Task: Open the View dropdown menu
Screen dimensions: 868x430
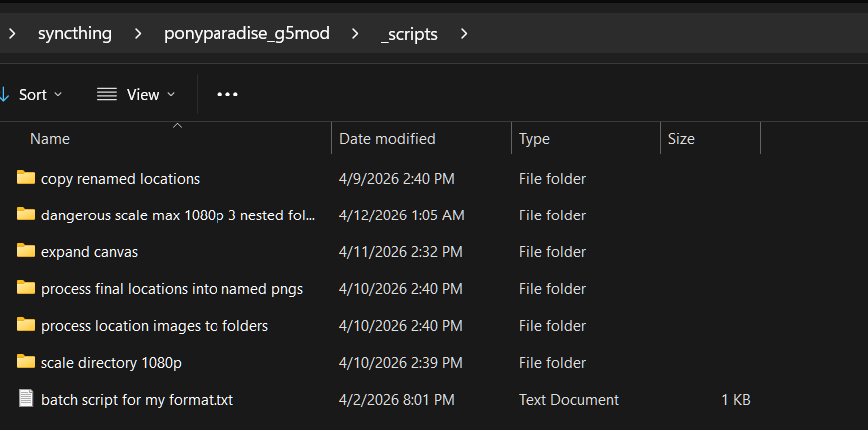Action: [x=136, y=94]
